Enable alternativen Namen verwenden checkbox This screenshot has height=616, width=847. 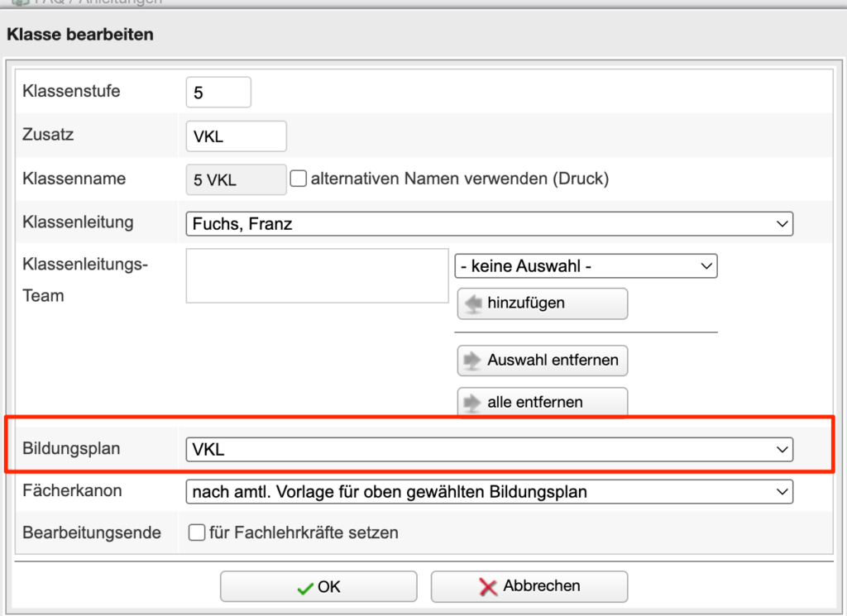299,179
